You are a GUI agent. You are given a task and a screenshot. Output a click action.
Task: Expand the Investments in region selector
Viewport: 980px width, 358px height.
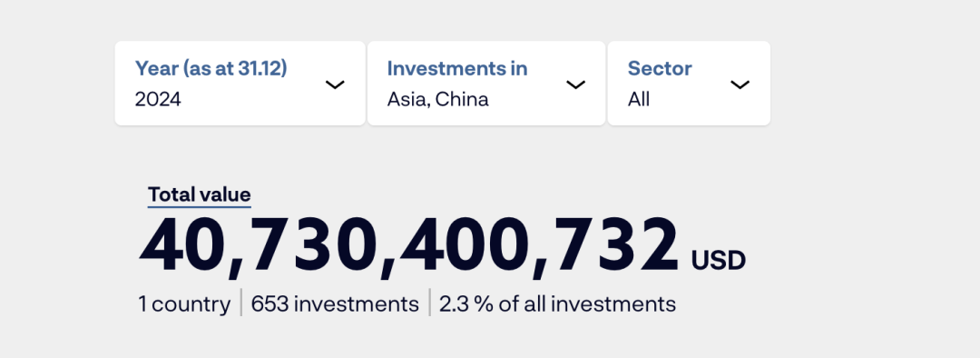486,84
